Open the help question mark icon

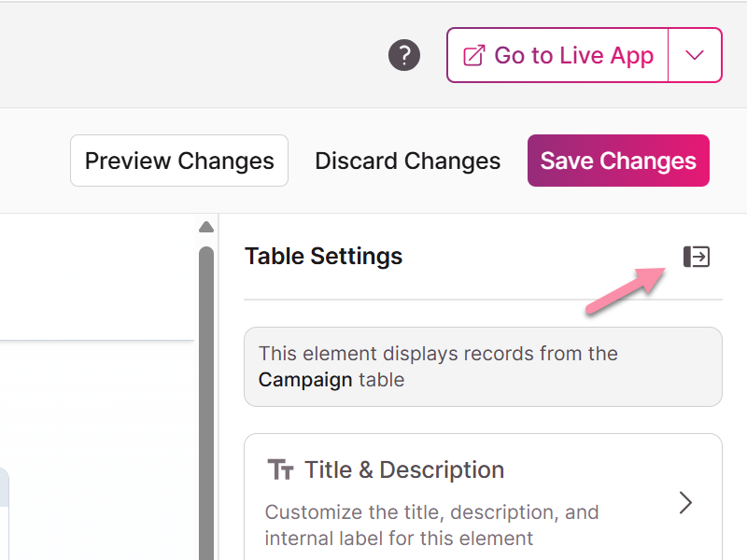click(404, 55)
